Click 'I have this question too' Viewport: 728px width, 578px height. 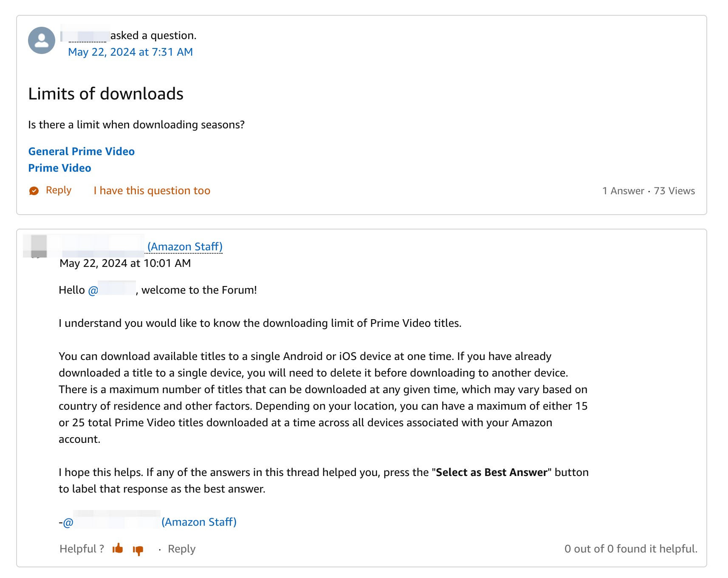click(x=152, y=191)
